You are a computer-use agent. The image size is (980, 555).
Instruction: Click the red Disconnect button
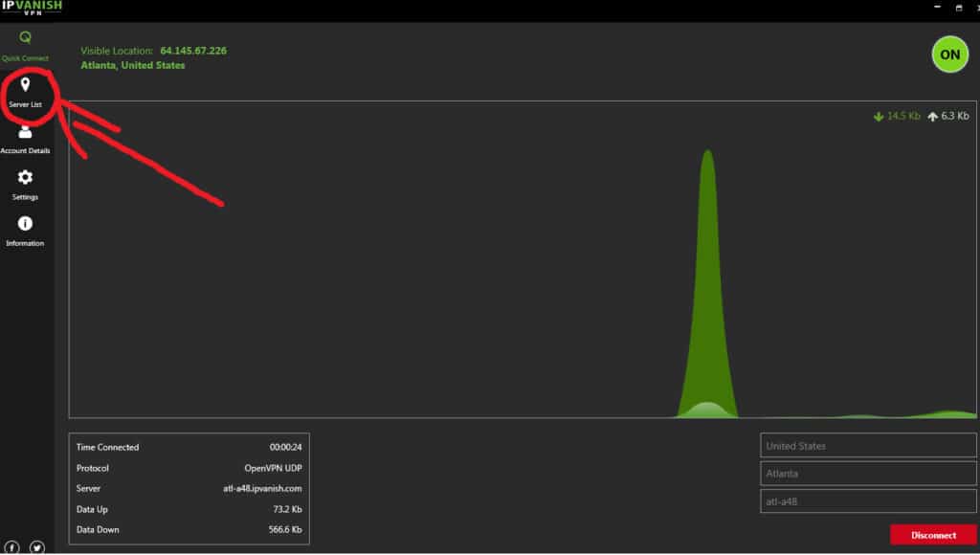tap(933, 535)
